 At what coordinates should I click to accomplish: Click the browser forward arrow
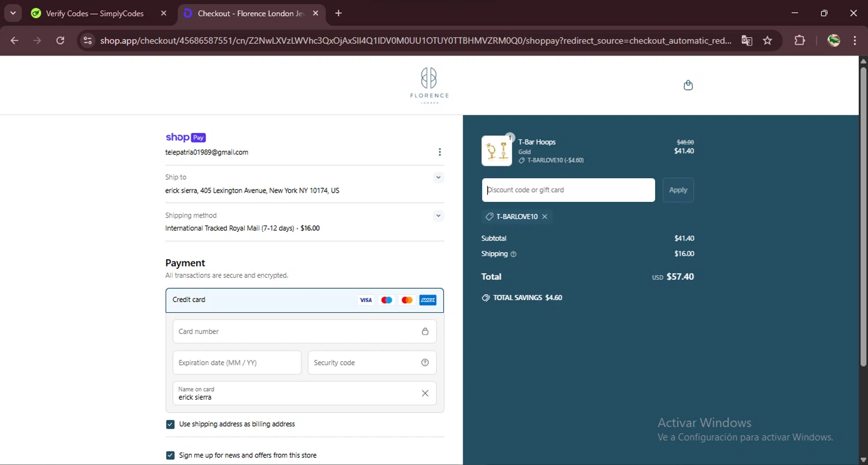(37, 40)
